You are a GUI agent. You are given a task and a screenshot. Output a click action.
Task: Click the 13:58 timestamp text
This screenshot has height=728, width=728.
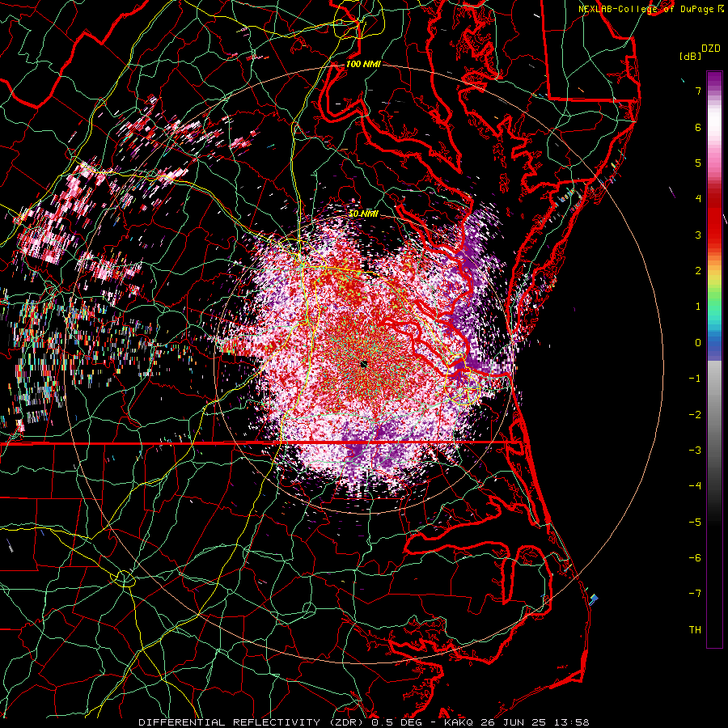click(x=573, y=722)
